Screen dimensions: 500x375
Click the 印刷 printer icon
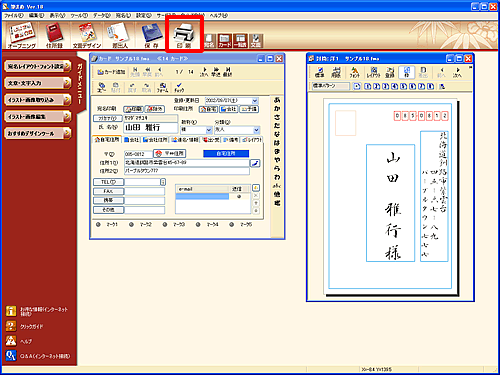184,35
